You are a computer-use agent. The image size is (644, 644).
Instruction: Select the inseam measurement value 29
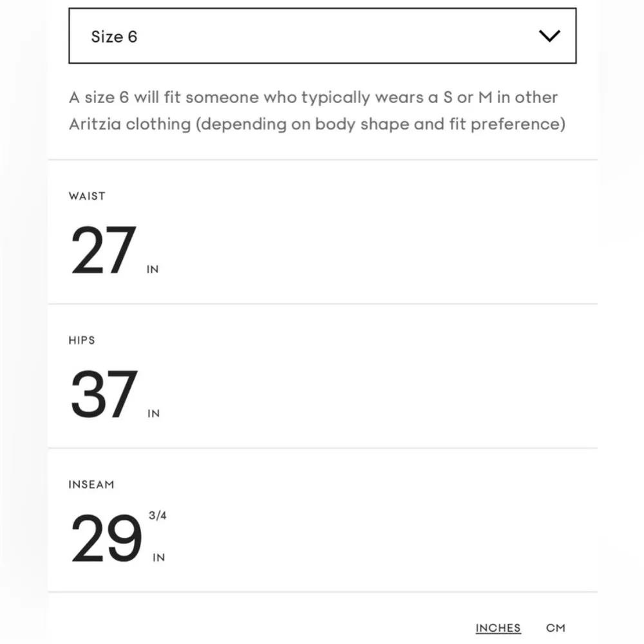pos(106,540)
